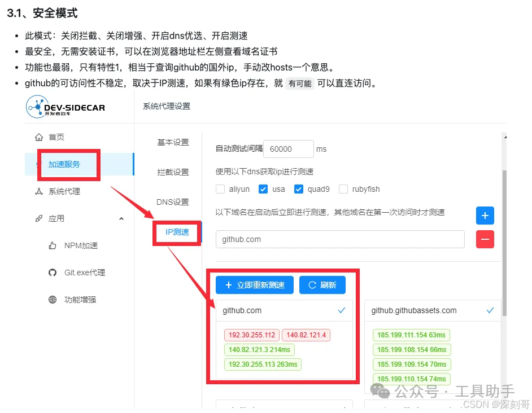Switch to DNS设置 tab
This screenshot has width=532, height=413.
coord(173,202)
